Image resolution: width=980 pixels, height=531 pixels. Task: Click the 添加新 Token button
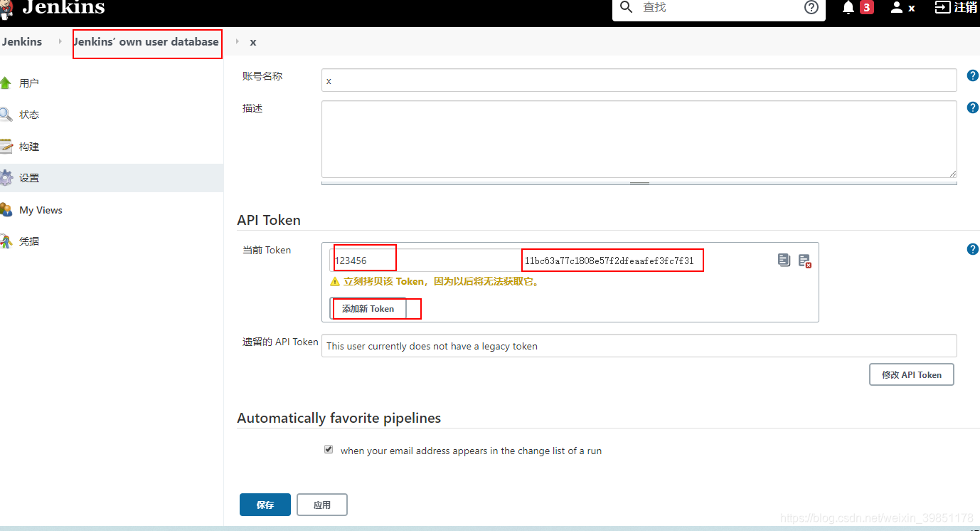[369, 308]
